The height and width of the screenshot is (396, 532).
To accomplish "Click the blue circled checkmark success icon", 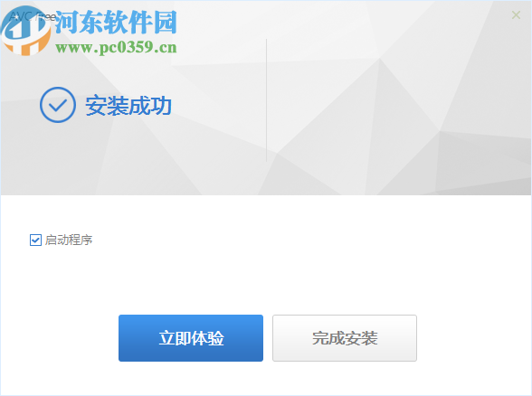I will 58,105.
